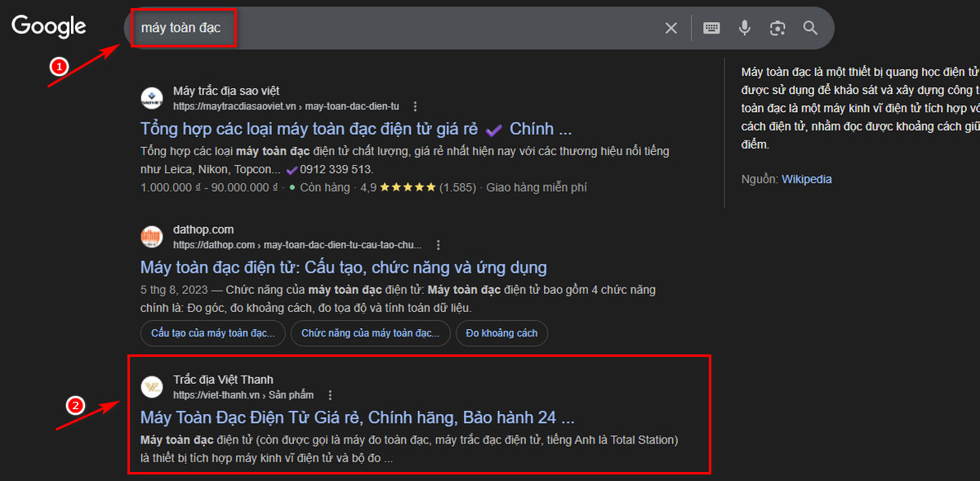Screen dimensions: 980x481
Task: Open the Wikipedia source link
Action: click(806, 178)
